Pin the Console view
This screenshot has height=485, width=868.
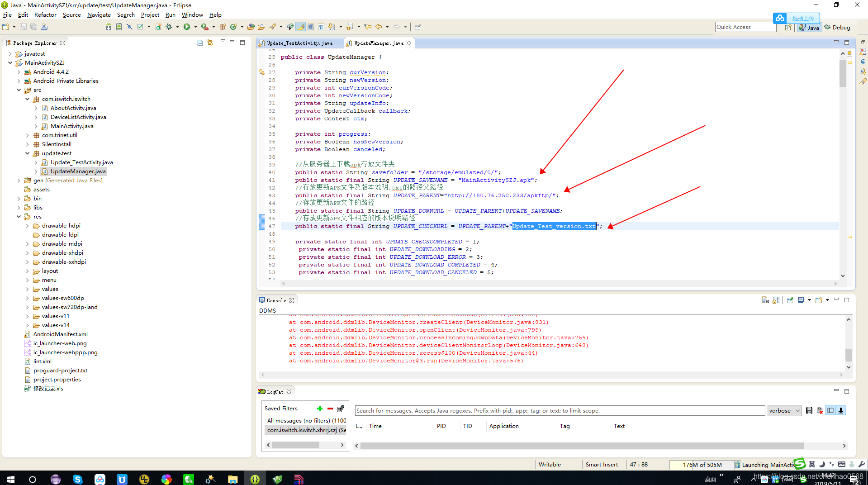790,300
